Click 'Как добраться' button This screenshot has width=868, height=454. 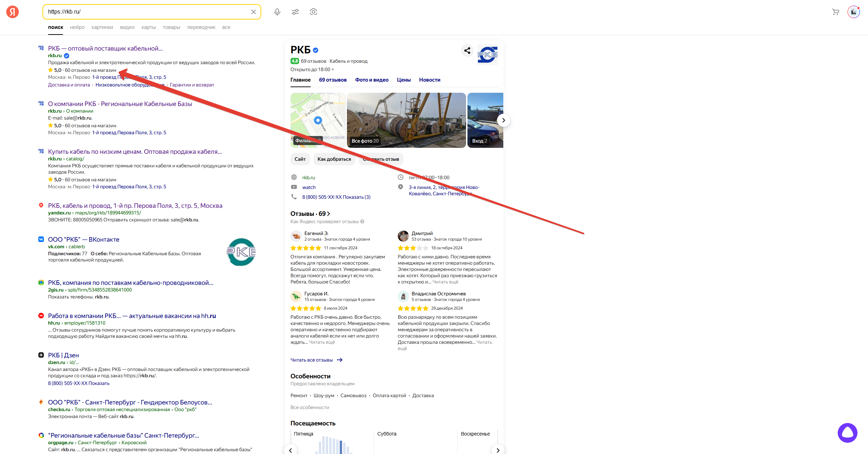(x=334, y=159)
